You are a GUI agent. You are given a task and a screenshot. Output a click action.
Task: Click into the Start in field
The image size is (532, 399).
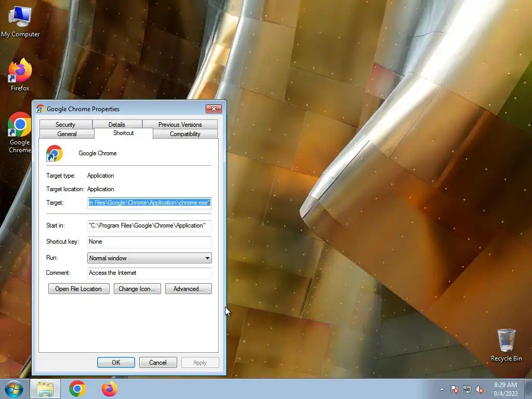(150, 225)
